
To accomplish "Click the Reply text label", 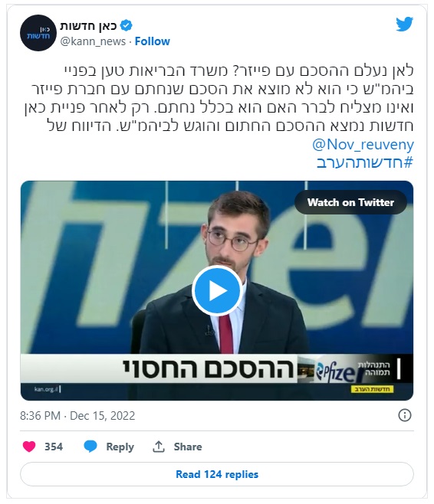I will pyautogui.click(x=120, y=447).
